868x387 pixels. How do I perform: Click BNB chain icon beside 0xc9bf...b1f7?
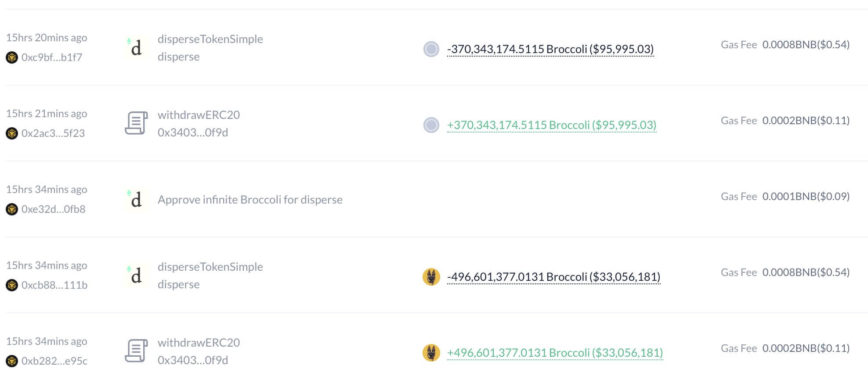pyautogui.click(x=12, y=57)
